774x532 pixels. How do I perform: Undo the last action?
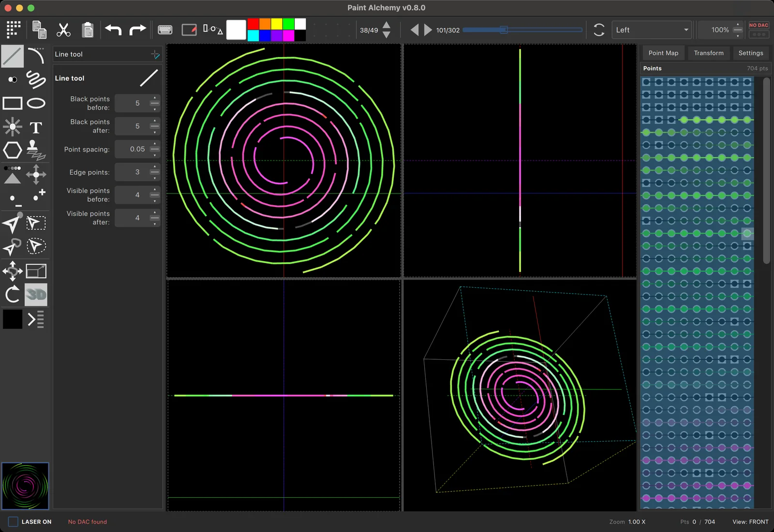(x=113, y=30)
